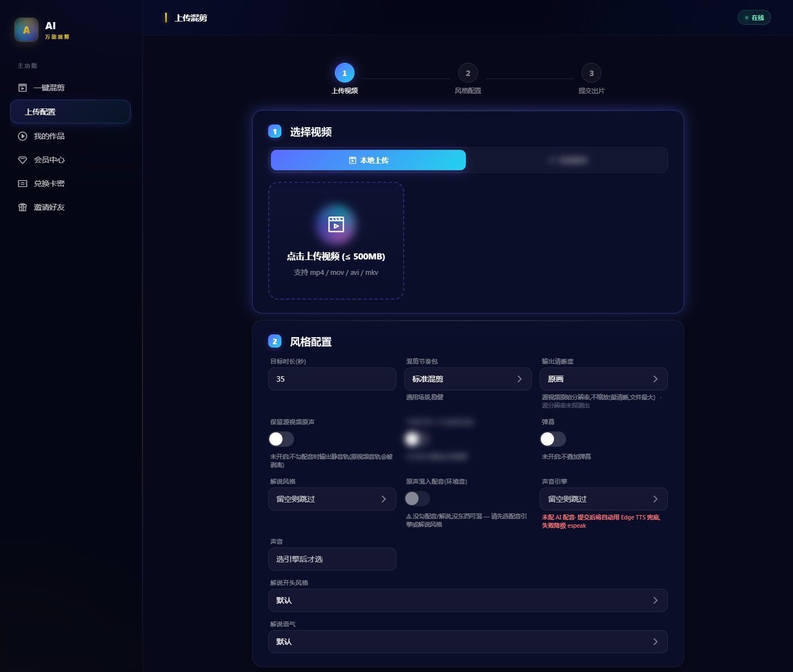Open the 解说语气 dropdown
The height and width of the screenshot is (672, 793).
pos(468,642)
